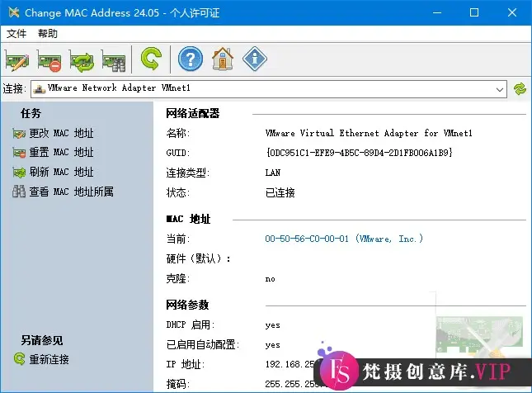Click the green reconnect icon beside 重新连接
Viewport: 532px width, 393px height.
[19, 358]
